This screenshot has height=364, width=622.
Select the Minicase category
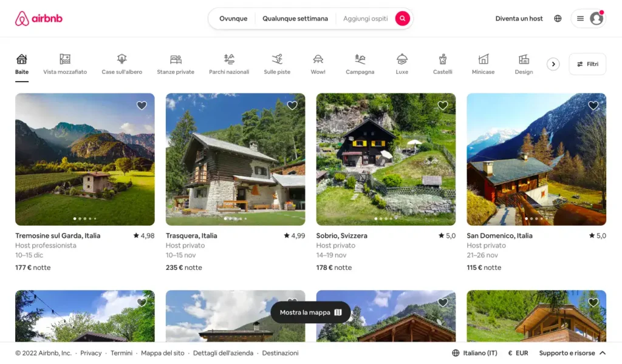coord(483,64)
